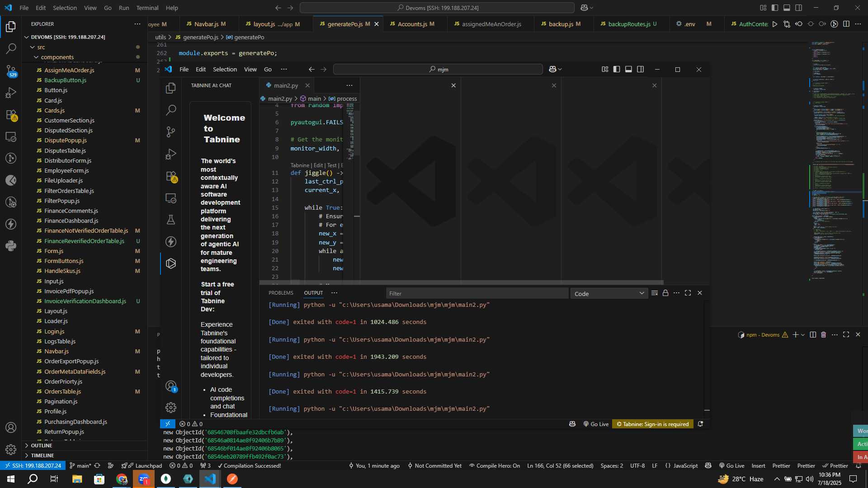Image resolution: width=868 pixels, height=488 pixels.
Task: Toggle Secondary Side Bar in mjm title bar
Action: tap(641, 69)
